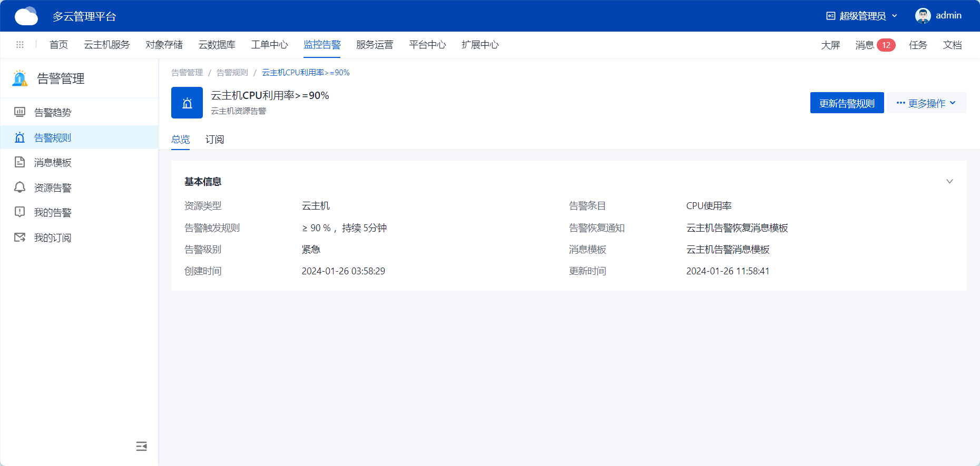Click the blue alarm rule header icon

point(187,103)
